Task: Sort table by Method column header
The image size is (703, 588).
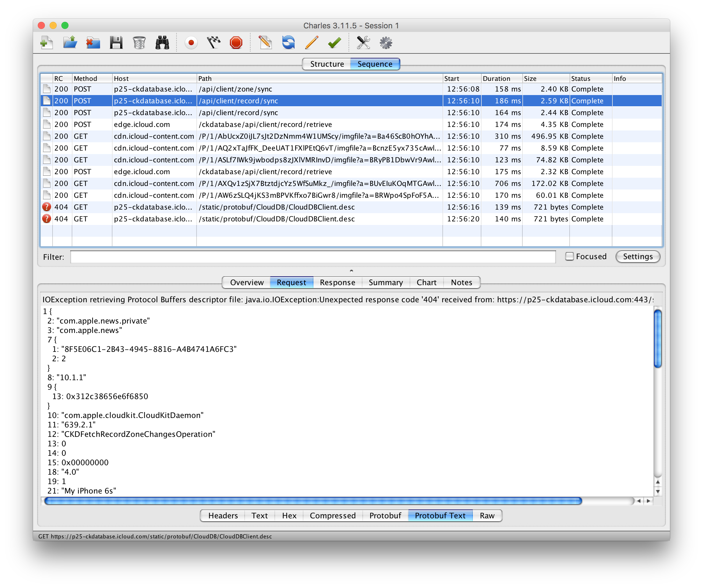Action: 92,78
